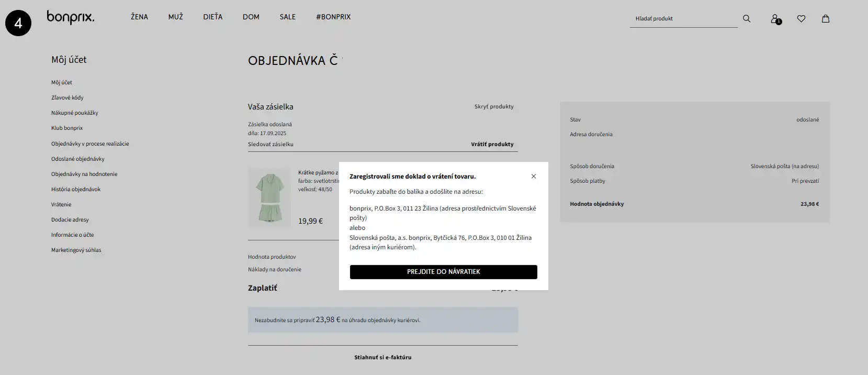868x375 pixels.
Task: Click Stiahnuť si e-faktúru link
Action: 382,357
